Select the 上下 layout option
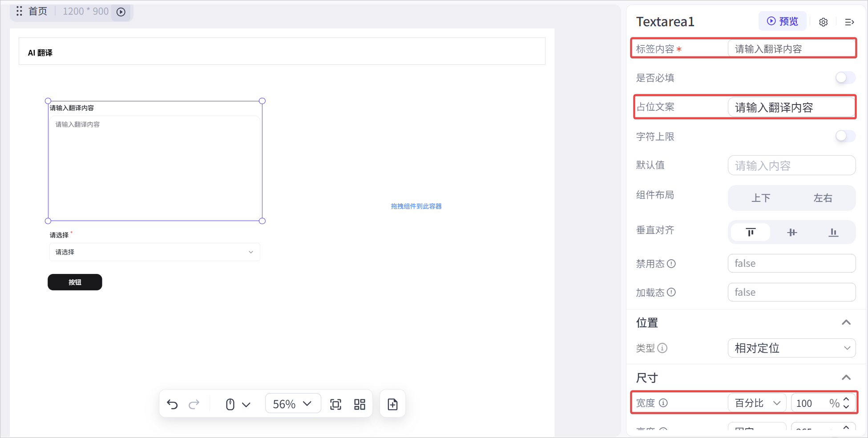This screenshot has height=438, width=868. [x=761, y=198]
